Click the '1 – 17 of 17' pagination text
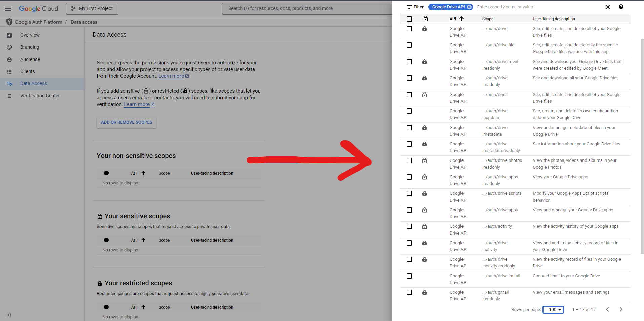 pos(584,310)
